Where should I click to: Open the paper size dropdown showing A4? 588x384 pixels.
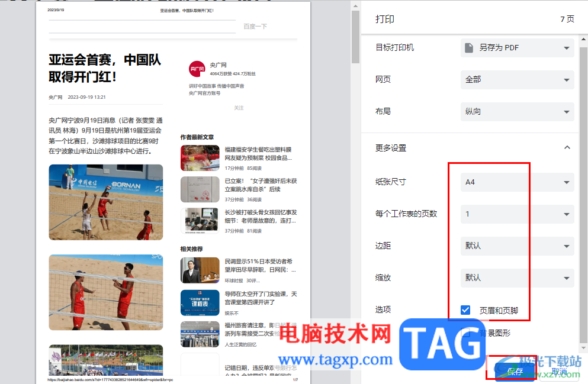517,182
